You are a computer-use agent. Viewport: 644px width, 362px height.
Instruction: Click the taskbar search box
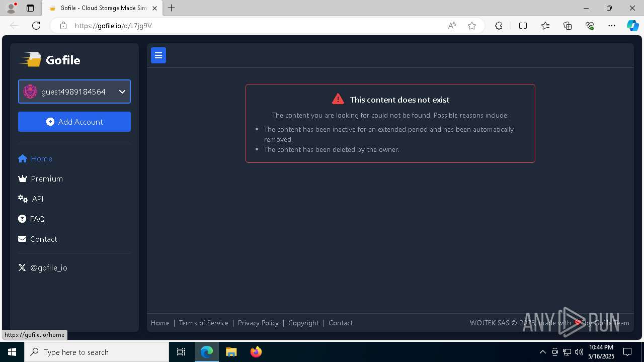click(x=97, y=352)
